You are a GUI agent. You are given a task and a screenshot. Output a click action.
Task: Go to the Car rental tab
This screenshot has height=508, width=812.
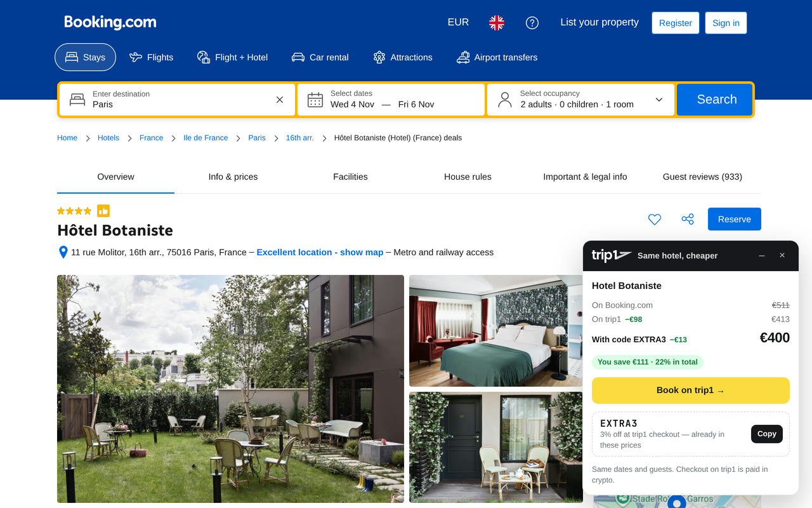(320, 57)
